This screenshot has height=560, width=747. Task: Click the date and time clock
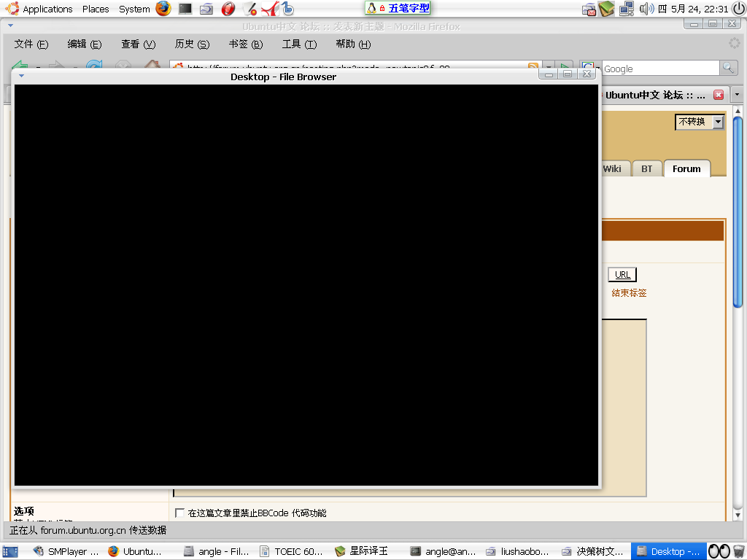click(693, 9)
